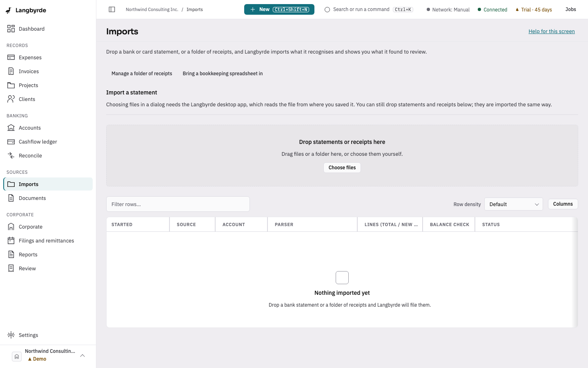Open Projects via its folder icon
The height and width of the screenshot is (368, 588).
(x=11, y=85)
